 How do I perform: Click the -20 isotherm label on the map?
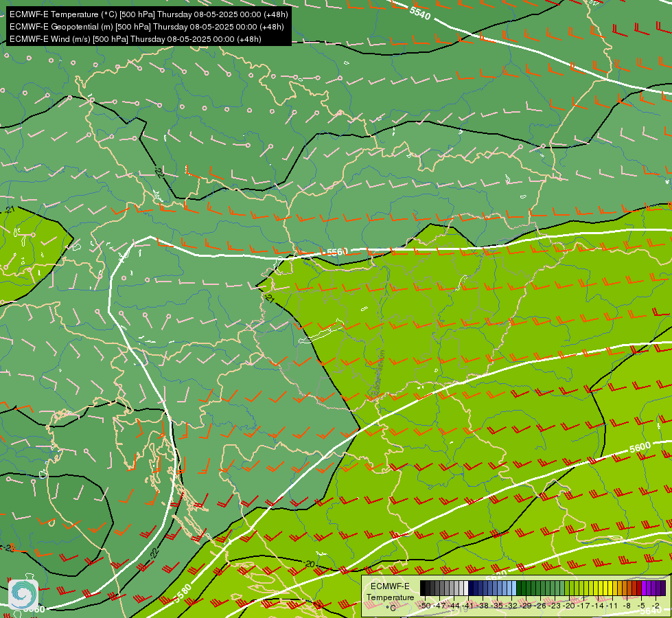point(310,564)
